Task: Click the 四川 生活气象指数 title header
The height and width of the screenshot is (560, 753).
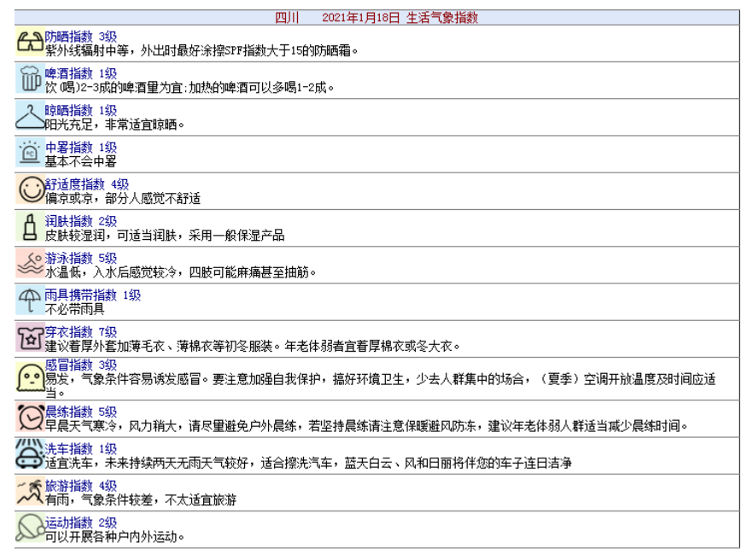Action: [376, 17]
